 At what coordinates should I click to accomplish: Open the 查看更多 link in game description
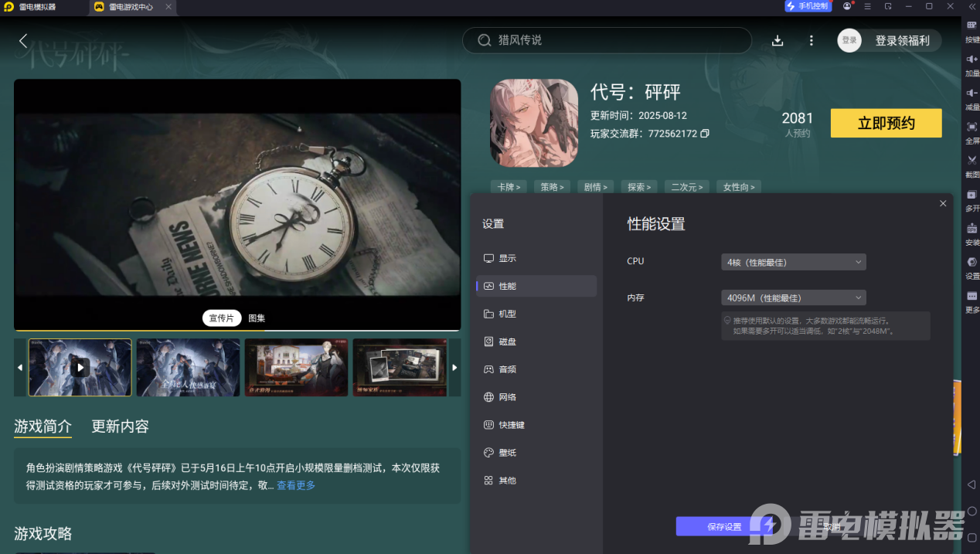point(295,485)
